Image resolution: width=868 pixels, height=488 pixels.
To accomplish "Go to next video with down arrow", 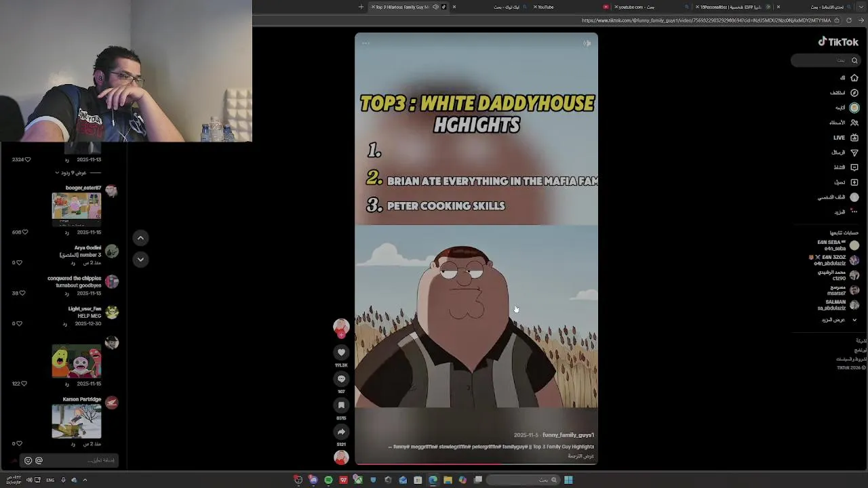I will [x=140, y=259].
